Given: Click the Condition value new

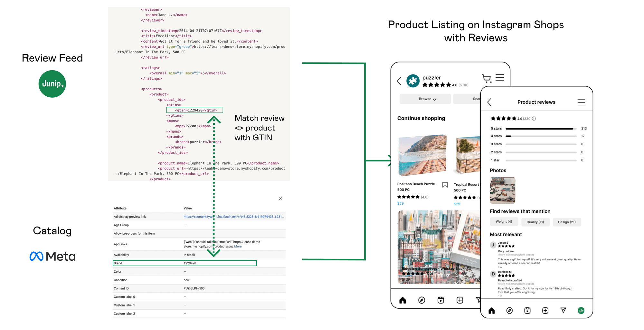Looking at the screenshot, I should click(186, 280).
